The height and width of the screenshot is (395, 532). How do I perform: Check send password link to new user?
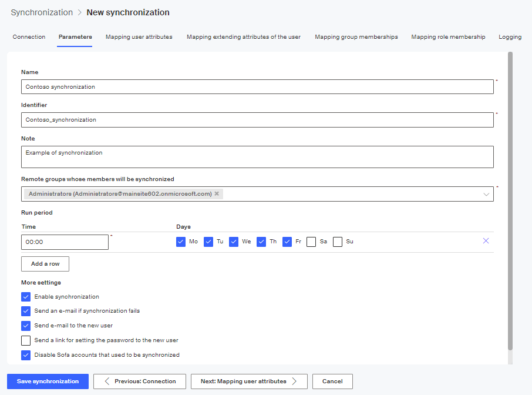click(x=26, y=340)
